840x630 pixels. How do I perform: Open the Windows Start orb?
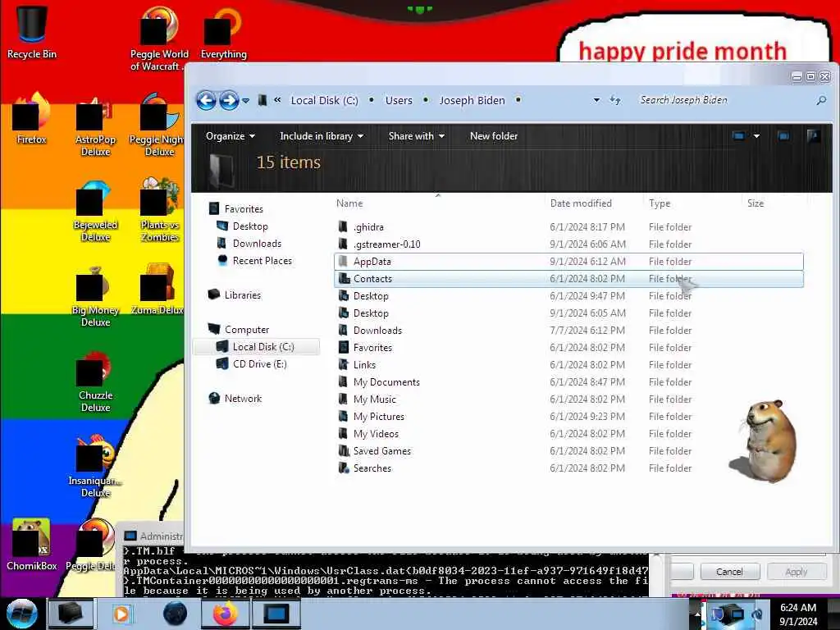pyautogui.click(x=22, y=614)
